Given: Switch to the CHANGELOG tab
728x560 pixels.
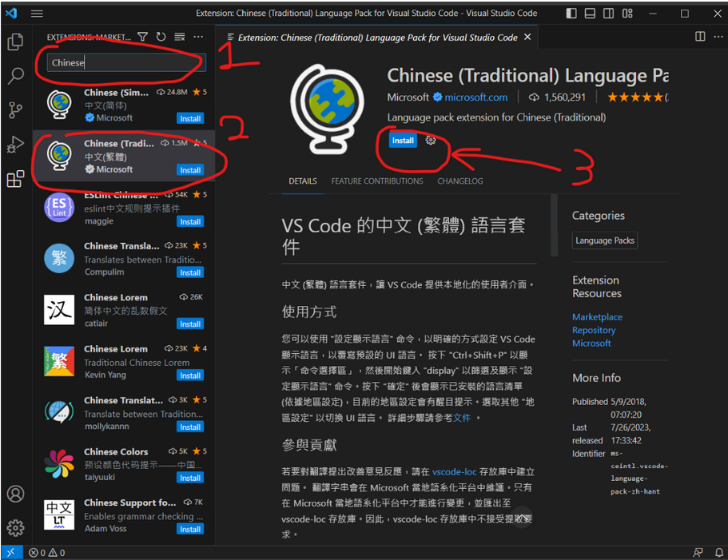Looking at the screenshot, I should coord(460,181).
